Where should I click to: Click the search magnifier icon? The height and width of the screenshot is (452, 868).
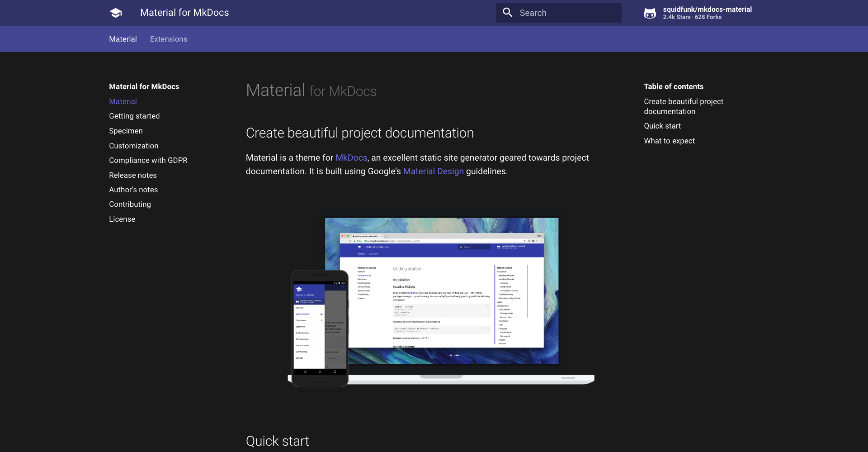[508, 13]
